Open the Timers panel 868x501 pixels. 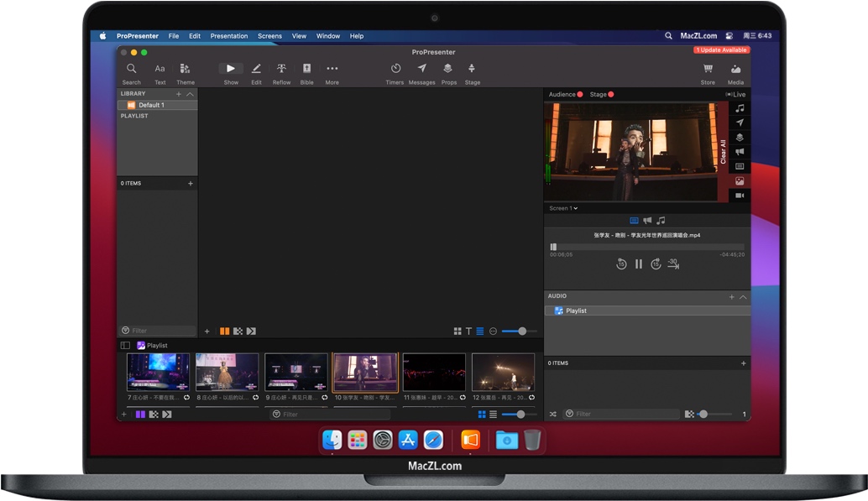[395, 74]
